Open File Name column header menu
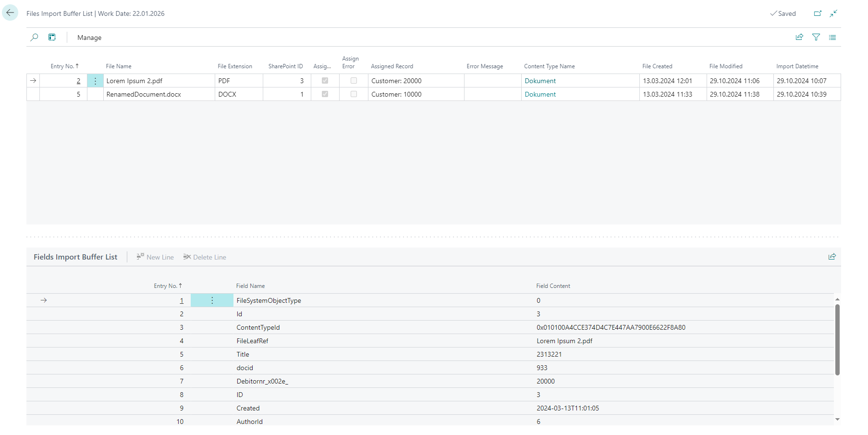 click(x=119, y=66)
